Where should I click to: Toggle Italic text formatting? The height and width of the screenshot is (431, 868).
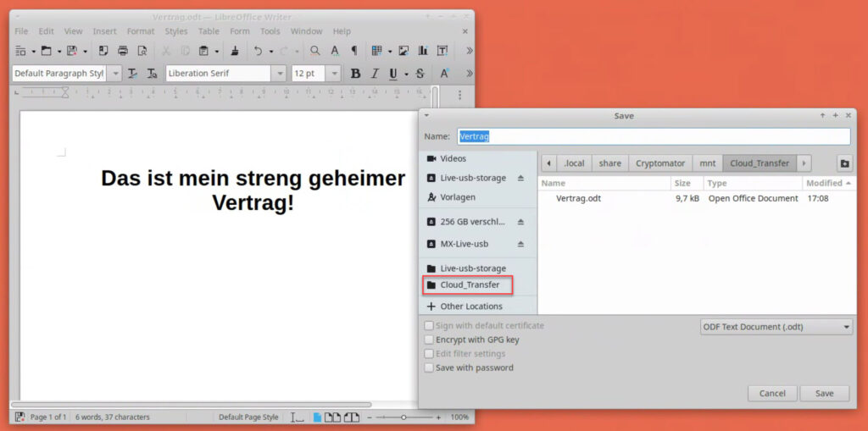point(374,74)
